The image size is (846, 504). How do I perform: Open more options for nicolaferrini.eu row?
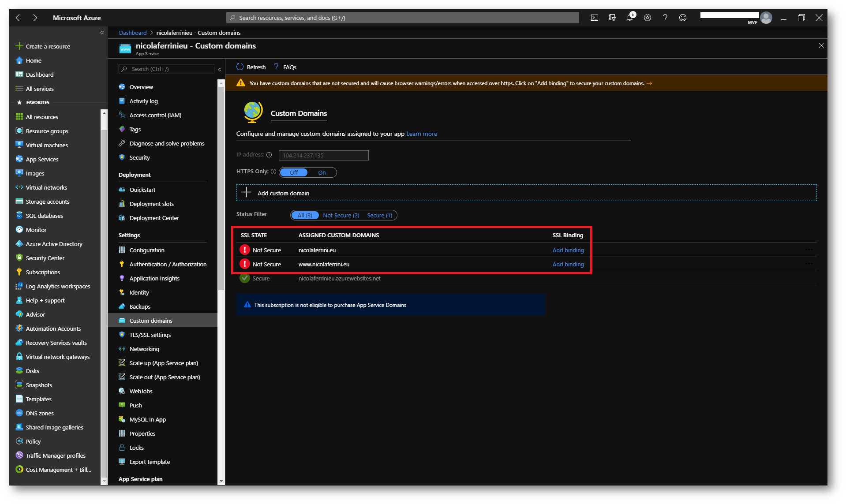click(809, 250)
